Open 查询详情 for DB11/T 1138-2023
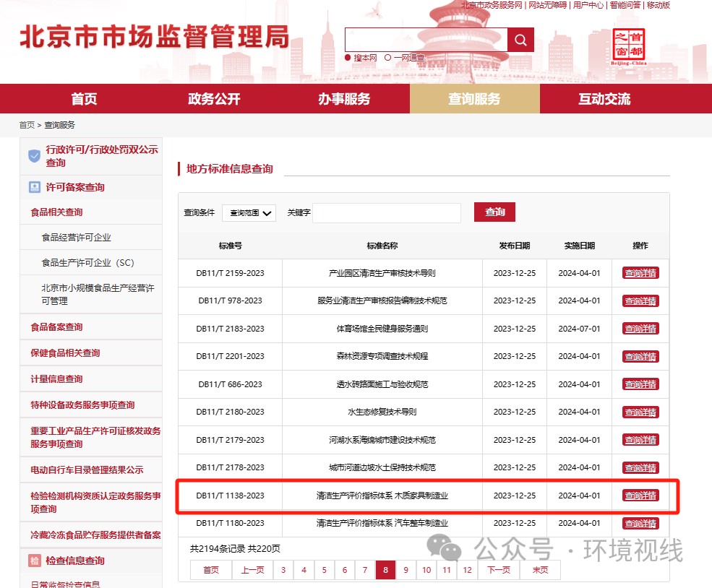This screenshot has height=588, width=712. (640, 496)
